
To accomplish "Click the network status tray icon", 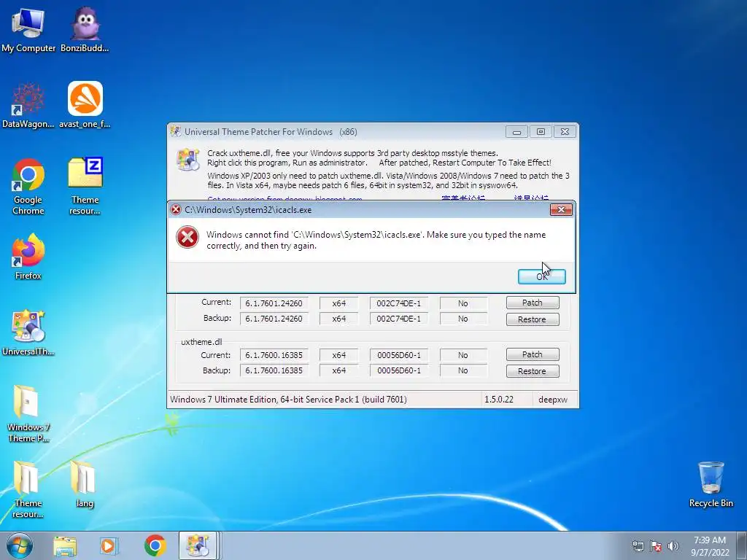I will (x=638, y=546).
